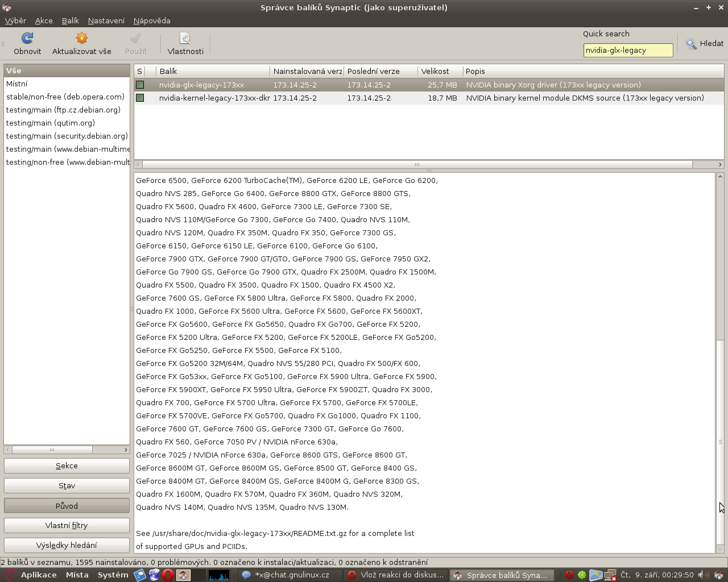The height and width of the screenshot is (582, 728).
Task: Select testing/main (qutim.org) origin
Action: [x=67, y=123]
